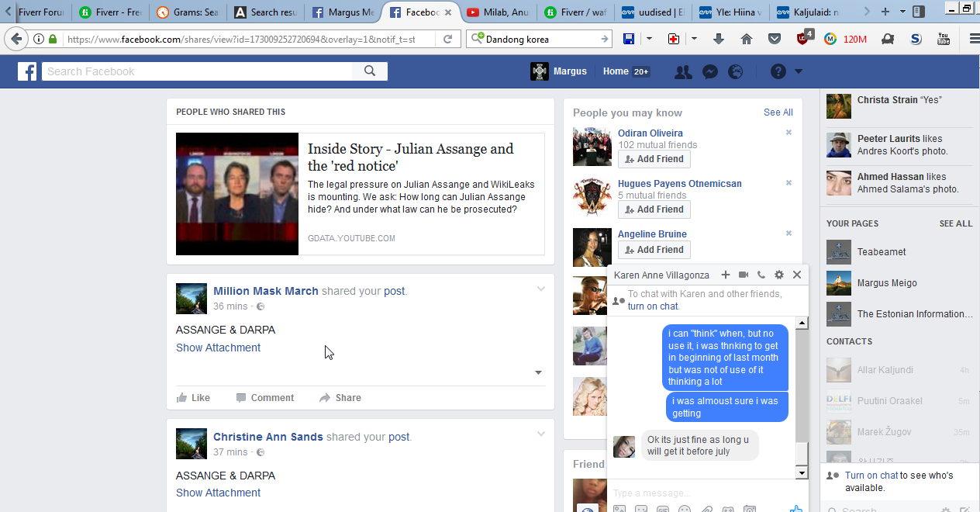Open new tab with plus button
980x512 pixels.
pyautogui.click(x=884, y=12)
